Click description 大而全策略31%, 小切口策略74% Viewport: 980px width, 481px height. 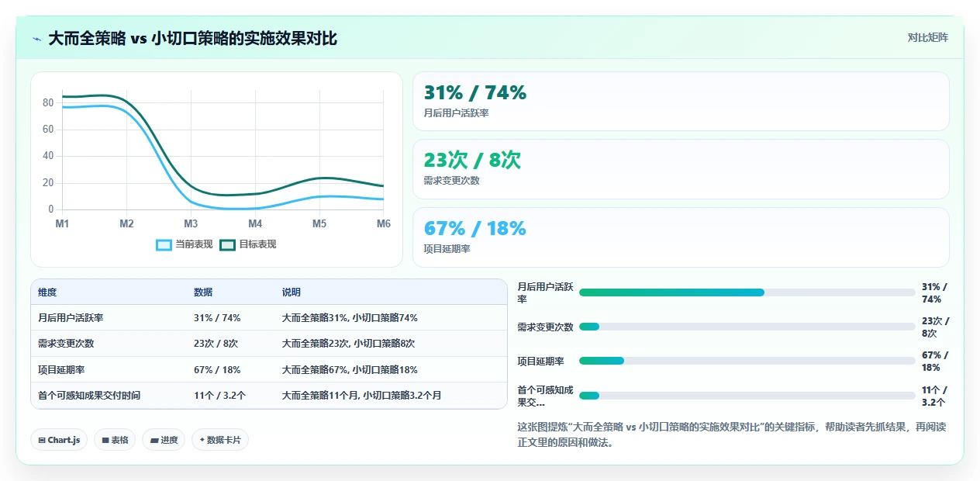350,318
